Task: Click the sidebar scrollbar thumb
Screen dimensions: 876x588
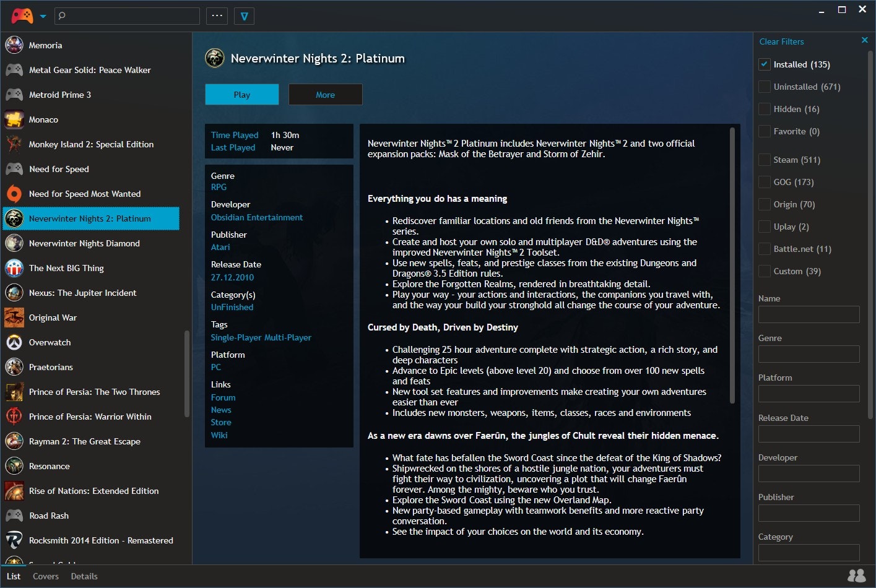Action: tap(186, 371)
